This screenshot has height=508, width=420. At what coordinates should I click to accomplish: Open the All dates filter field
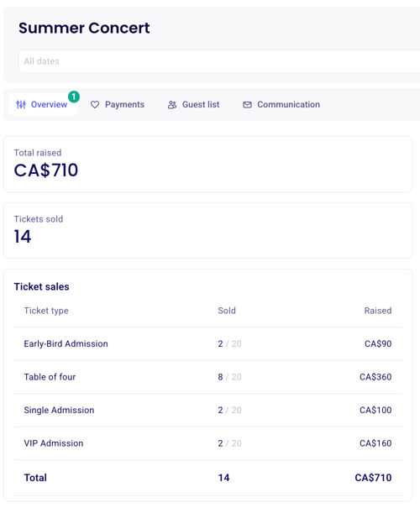[x=219, y=61]
